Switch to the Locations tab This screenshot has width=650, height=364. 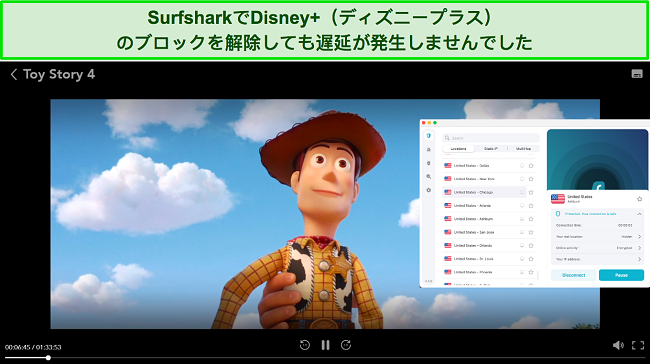[458, 148]
